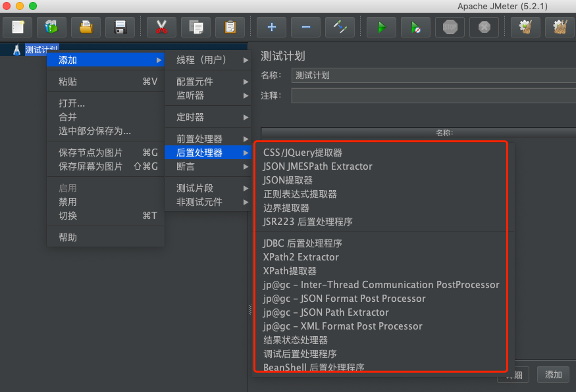Click the Collapse all minus icon
Image resolution: width=576 pixels, height=392 pixels.
(305, 27)
